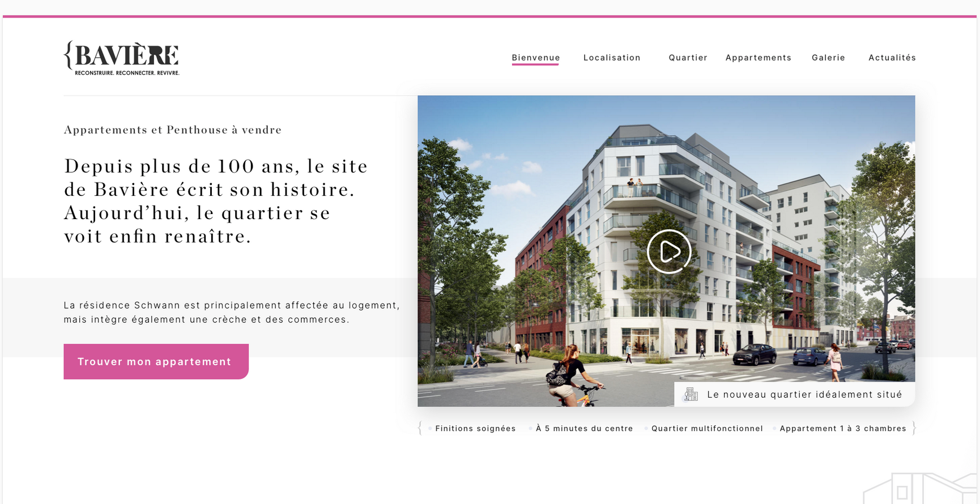Navigate to Appartements
This screenshot has width=980, height=504.
tap(758, 58)
